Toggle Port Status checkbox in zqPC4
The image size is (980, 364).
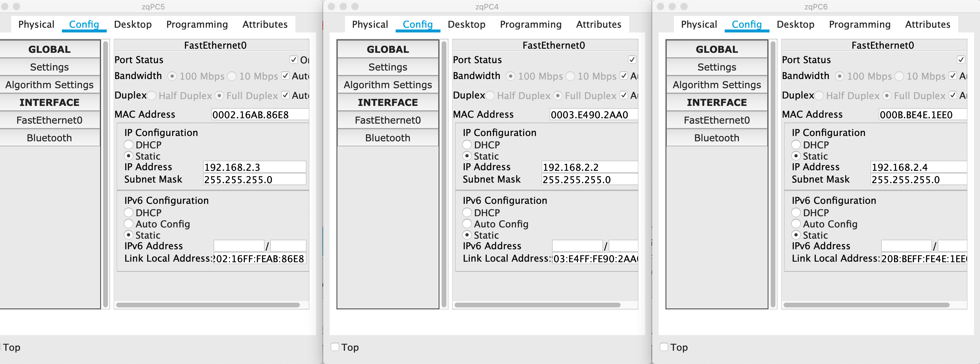[x=632, y=60]
